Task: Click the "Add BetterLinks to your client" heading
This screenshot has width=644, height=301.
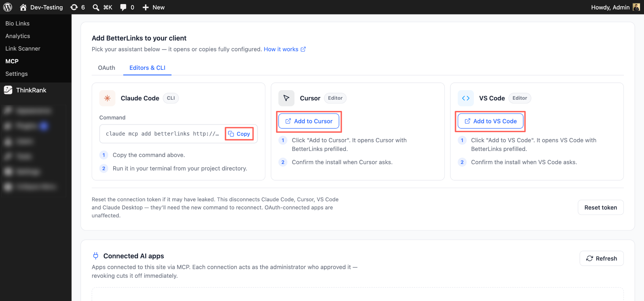Action: (139, 38)
